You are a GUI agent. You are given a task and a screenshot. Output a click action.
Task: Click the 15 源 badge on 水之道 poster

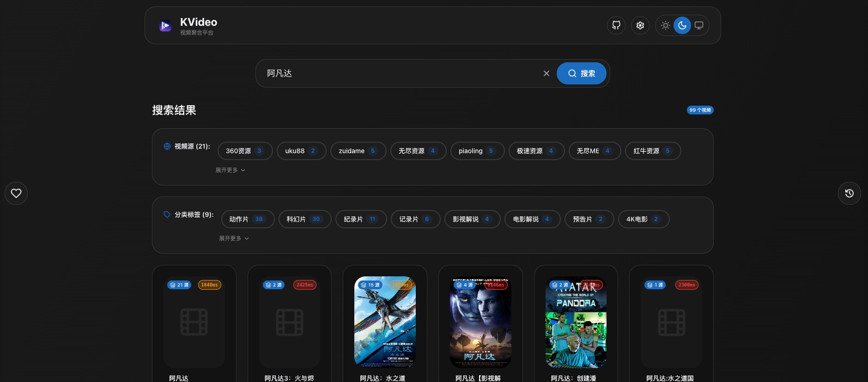pyautogui.click(x=370, y=285)
